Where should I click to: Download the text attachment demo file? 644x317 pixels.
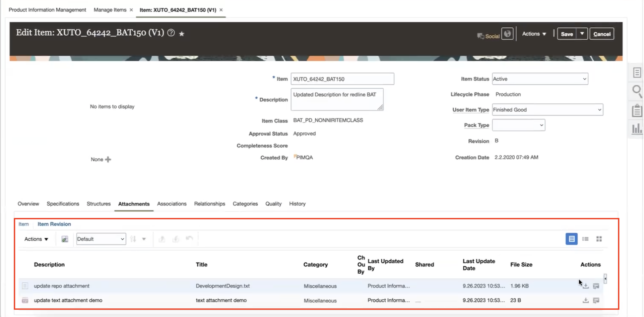[585, 300]
